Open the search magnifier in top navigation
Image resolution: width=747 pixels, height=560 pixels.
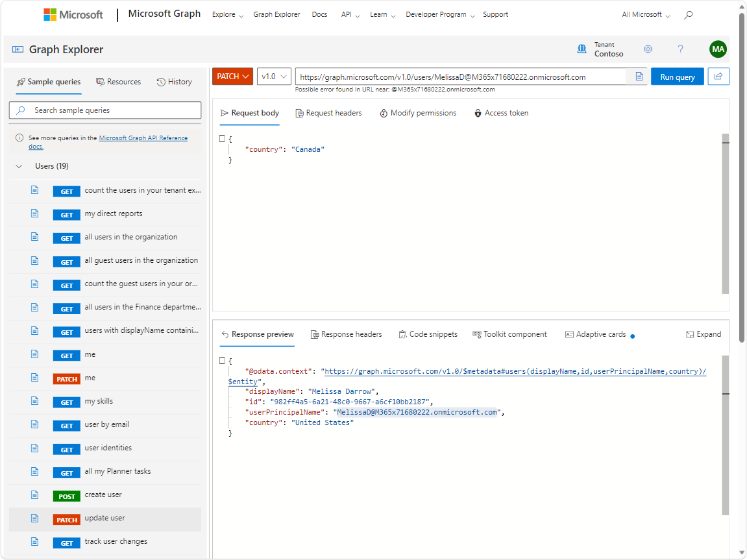pos(688,15)
